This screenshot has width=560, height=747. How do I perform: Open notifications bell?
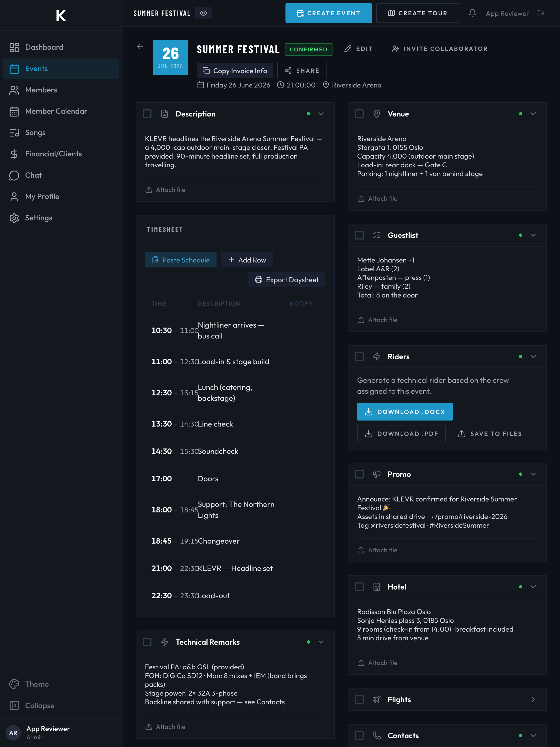coord(472,13)
